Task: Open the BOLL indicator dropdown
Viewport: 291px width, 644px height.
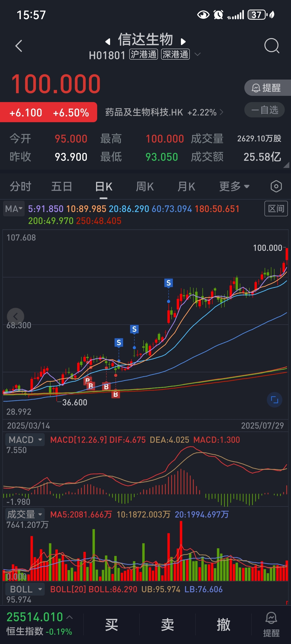Action: coord(25,589)
